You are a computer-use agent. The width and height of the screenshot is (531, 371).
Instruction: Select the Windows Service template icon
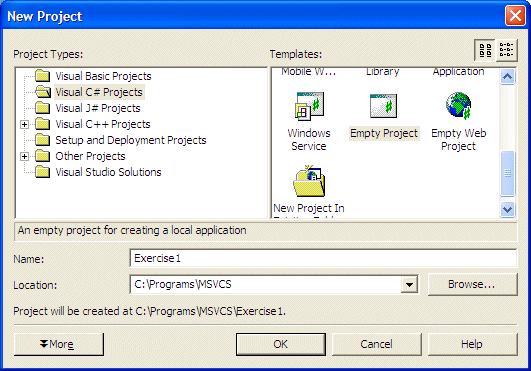tap(310, 106)
